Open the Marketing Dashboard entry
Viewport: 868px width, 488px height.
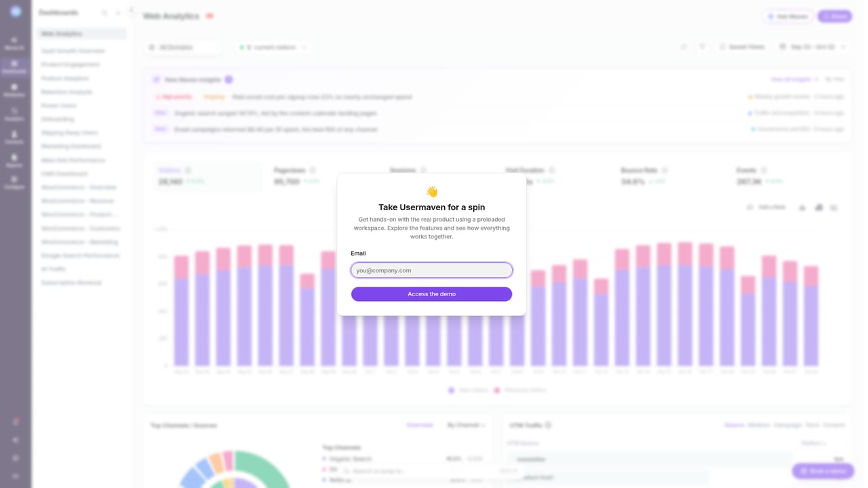click(71, 146)
